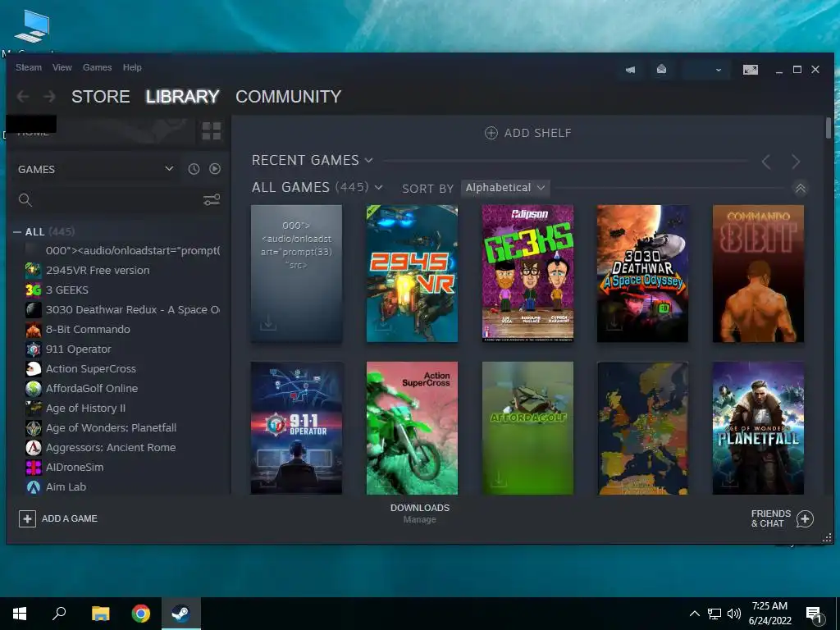Open the Commando 8-Bit game cover
Image resolution: width=840 pixels, height=630 pixels.
[758, 273]
